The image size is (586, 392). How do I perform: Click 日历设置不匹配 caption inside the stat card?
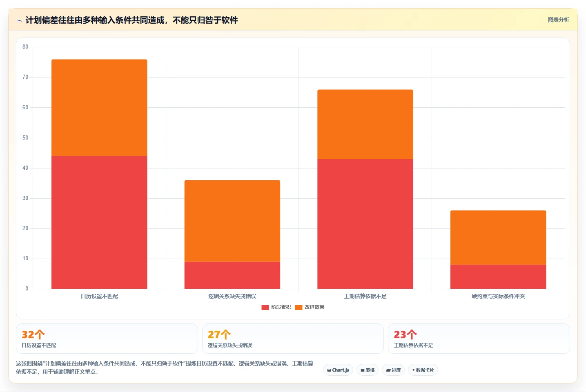(x=39, y=345)
